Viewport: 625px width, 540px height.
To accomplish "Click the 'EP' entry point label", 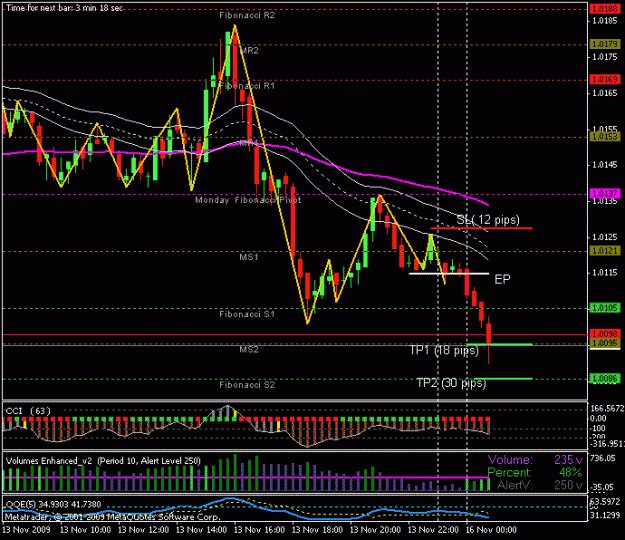I will pyautogui.click(x=502, y=279).
